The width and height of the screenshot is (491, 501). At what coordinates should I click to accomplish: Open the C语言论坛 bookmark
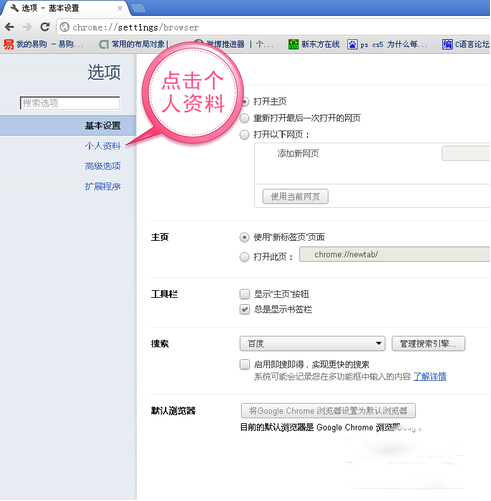(x=466, y=44)
